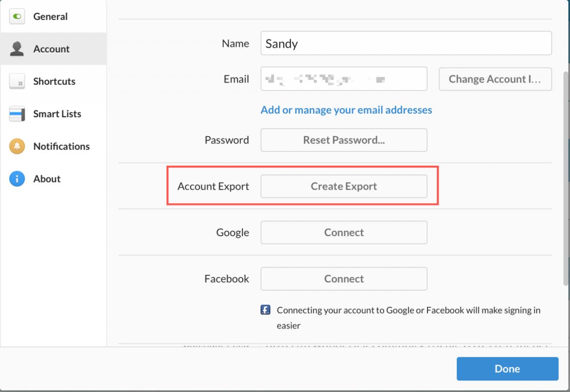Click the Account person silhouette icon
Image resolution: width=570 pixels, height=392 pixels.
pos(17,49)
